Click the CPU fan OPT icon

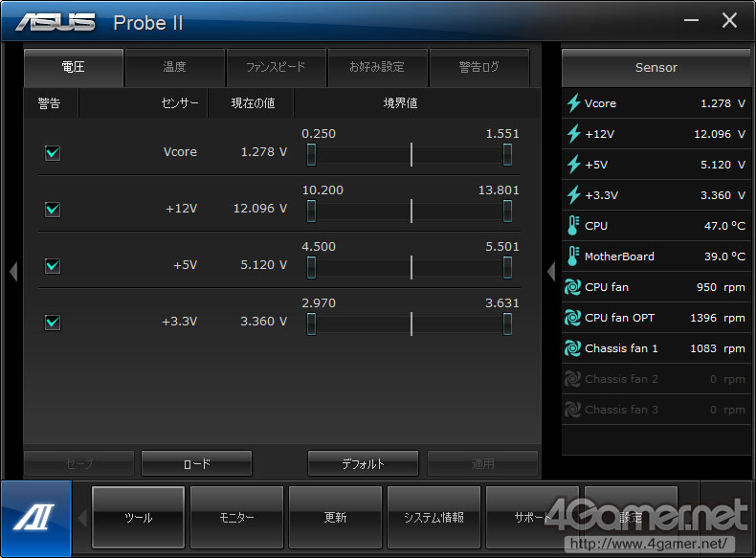pyautogui.click(x=572, y=318)
